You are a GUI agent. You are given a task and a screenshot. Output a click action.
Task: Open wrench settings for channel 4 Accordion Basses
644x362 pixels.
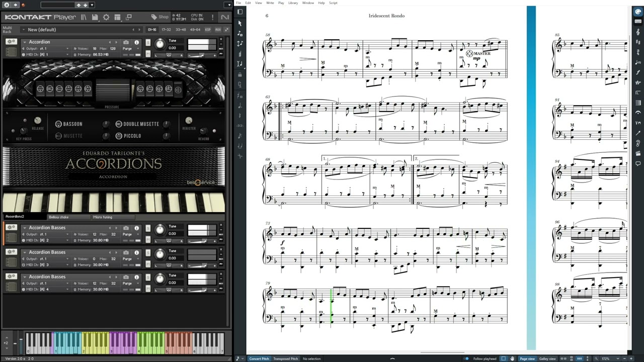pyautogui.click(x=11, y=277)
